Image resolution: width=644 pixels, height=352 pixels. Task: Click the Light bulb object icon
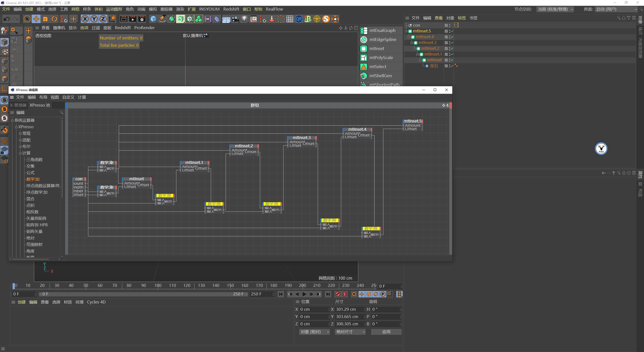[244, 19]
